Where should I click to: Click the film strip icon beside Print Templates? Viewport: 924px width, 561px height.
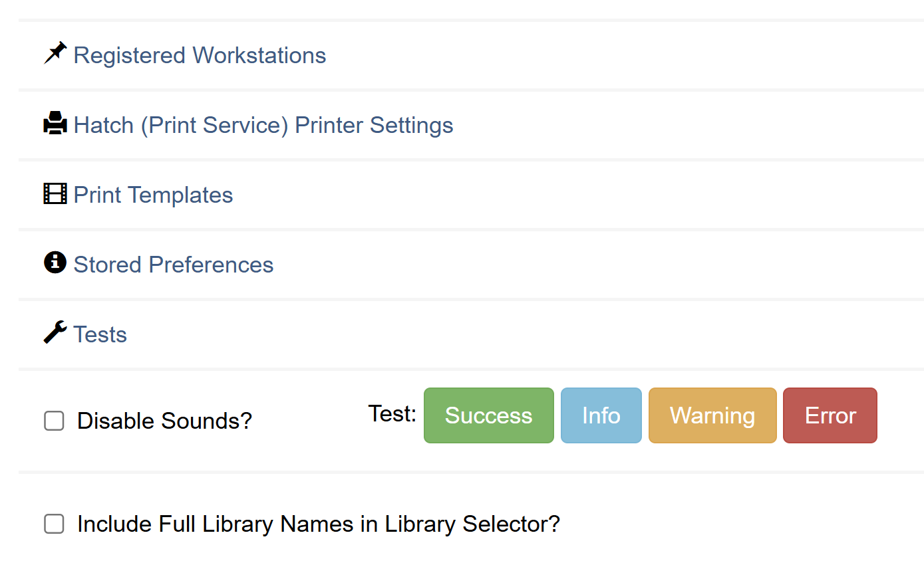55,194
